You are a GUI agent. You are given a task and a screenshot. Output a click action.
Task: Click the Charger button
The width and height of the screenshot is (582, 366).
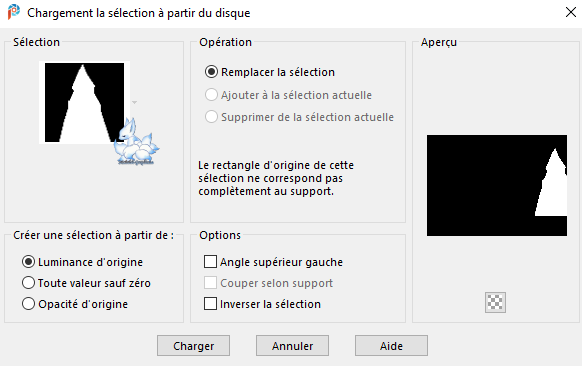[193, 346]
